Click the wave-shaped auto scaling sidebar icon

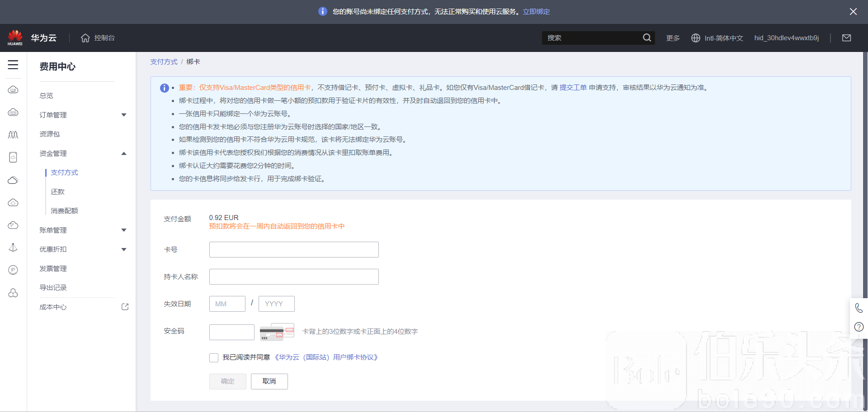pos(13,135)
